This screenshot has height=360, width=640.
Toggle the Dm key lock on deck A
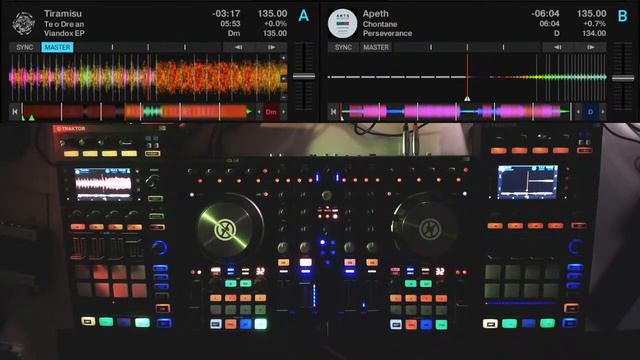pyautogui.click(x=271, y=111)
